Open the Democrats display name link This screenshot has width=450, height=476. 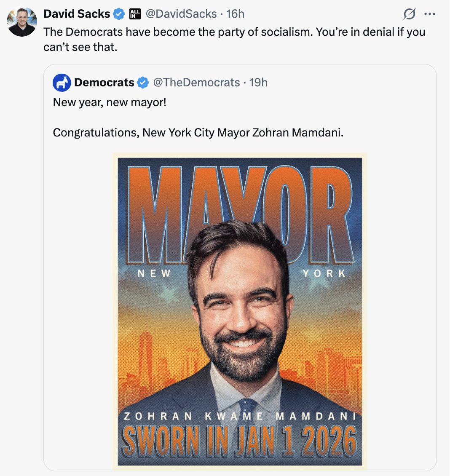coord(104,83)
